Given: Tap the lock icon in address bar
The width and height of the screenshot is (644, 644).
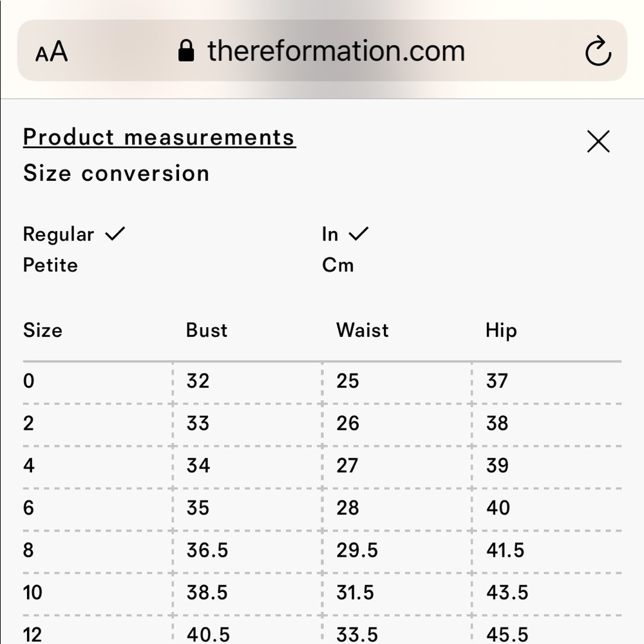Looking at the screenshot, I should click(x=186, y=52).
